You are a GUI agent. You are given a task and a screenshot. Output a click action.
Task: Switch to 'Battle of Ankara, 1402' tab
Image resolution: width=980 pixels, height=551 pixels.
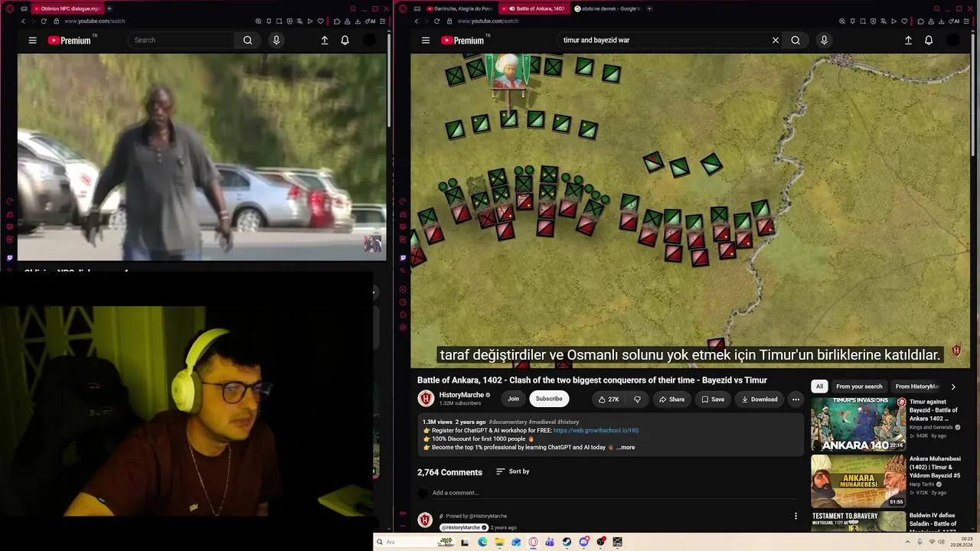[536, 8]
